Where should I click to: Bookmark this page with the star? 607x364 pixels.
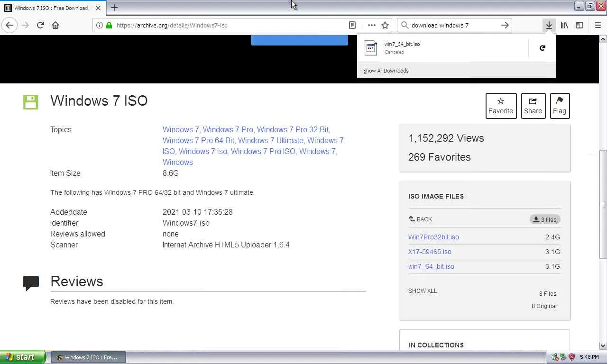point(385,25)
